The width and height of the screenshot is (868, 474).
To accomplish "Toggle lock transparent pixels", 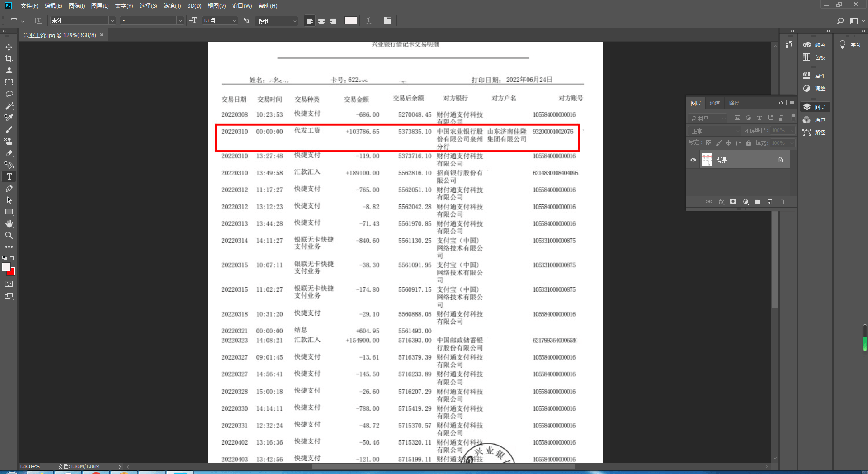I will [x=708, y=143].
